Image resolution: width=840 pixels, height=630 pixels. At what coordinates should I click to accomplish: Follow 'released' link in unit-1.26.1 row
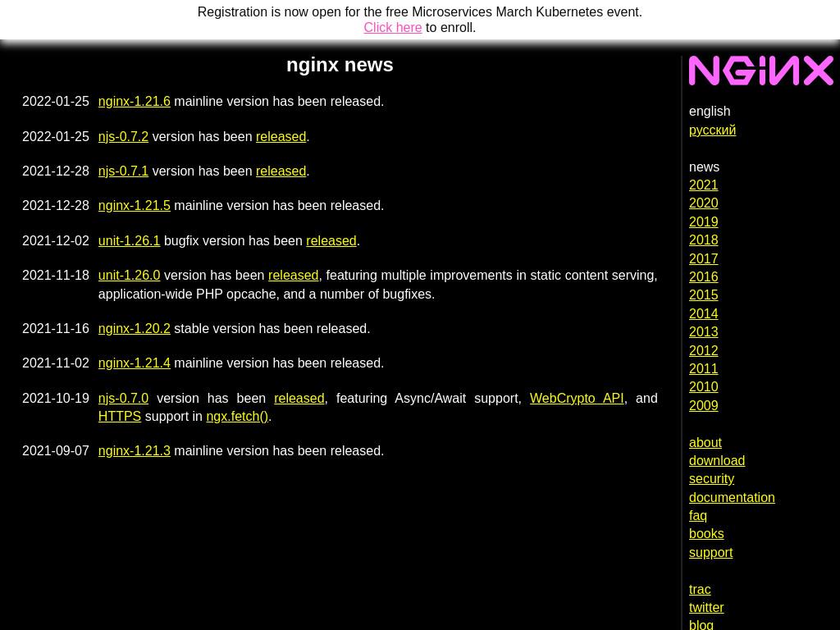[331, 240]
